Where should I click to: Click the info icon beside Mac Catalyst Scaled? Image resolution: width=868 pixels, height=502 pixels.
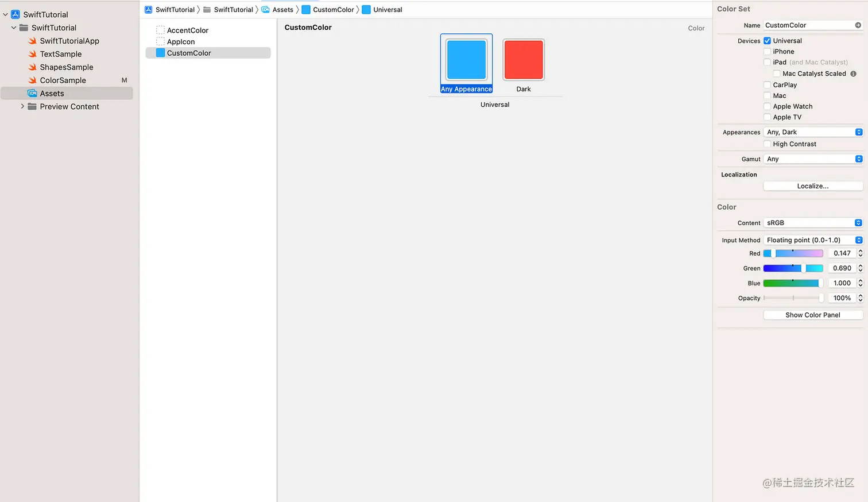[x=854, y=74]
